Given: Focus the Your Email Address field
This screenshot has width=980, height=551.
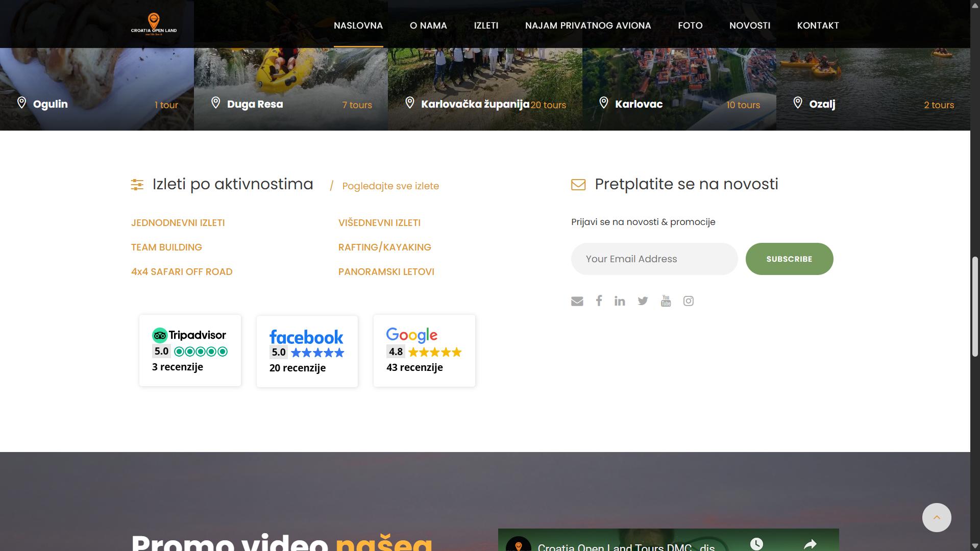Looking at the screenshot, I should click(x=654, y=259).
